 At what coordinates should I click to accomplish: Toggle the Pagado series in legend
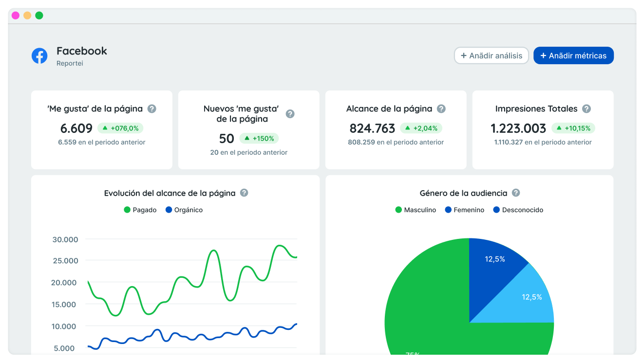click(140, 210)
